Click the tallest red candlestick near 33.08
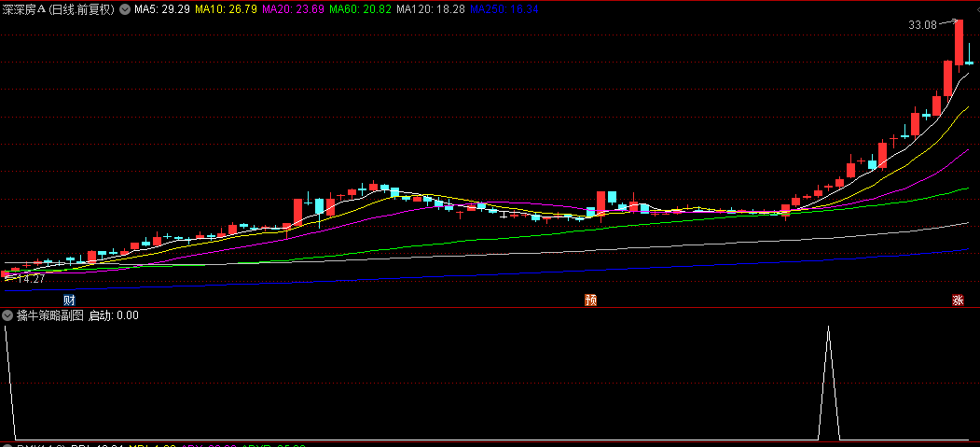The height and width of the screenshot is (447, 980). point(959,42)
